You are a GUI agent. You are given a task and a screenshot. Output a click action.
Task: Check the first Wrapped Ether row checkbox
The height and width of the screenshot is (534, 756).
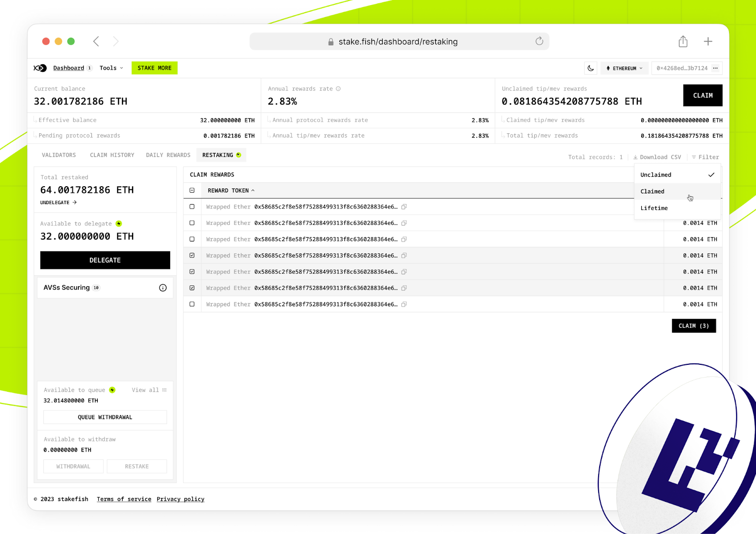[x=192, y=207]
